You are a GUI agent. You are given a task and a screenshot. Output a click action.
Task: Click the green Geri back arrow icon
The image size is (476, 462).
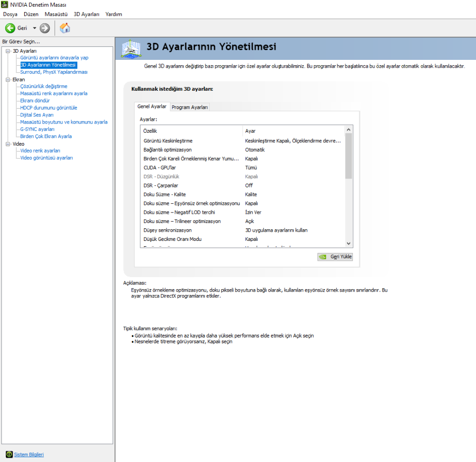point(10,28)
